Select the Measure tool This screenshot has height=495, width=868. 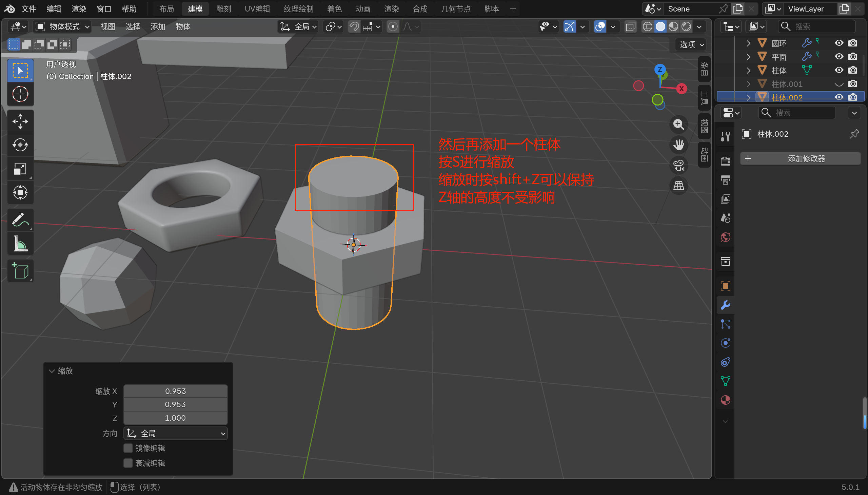point(20,244)
